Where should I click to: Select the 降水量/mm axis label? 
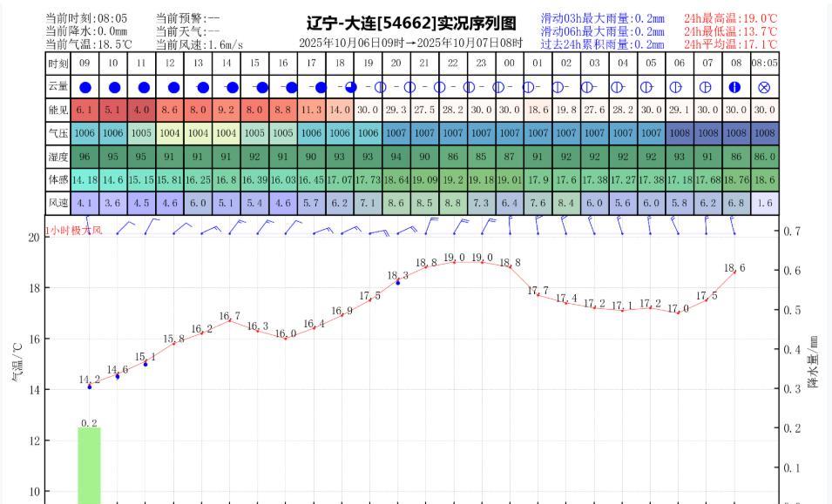pyautogui.click(x=813, y=361)
